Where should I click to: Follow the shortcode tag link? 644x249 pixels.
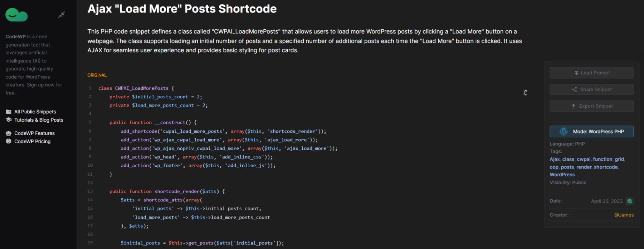(605, 167)
